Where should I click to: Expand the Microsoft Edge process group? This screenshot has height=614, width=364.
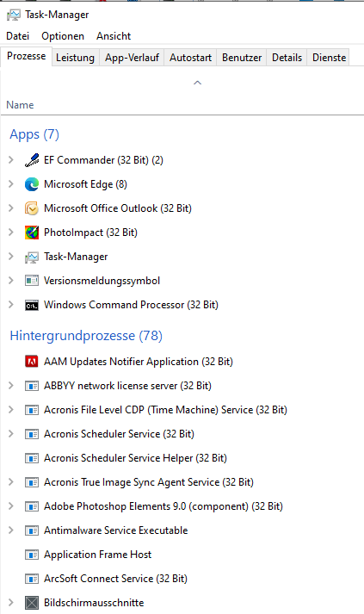11,184
